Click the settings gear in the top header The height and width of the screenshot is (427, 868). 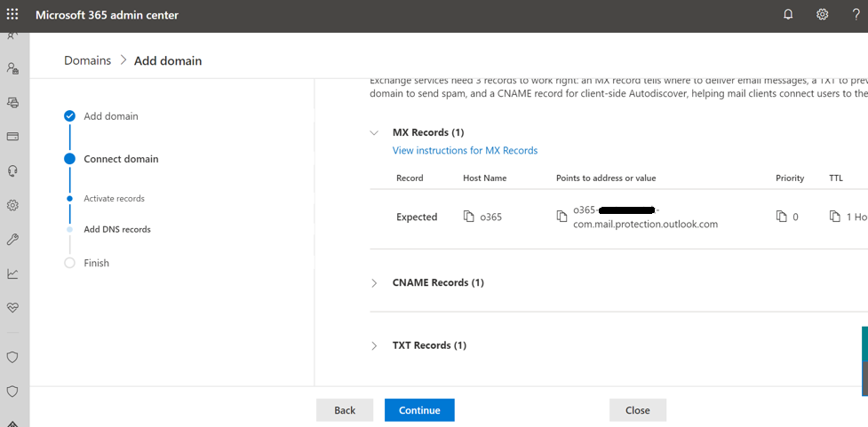click(x=823, y=14)
